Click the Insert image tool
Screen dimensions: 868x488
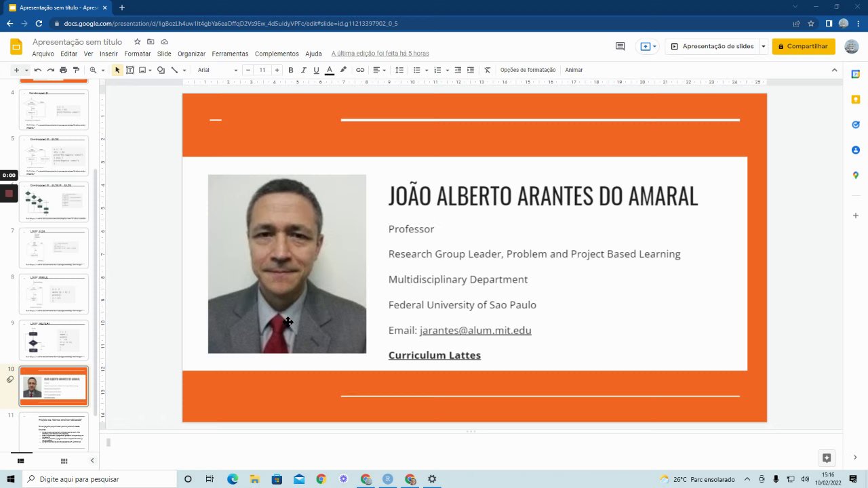[x=142, y=70]
